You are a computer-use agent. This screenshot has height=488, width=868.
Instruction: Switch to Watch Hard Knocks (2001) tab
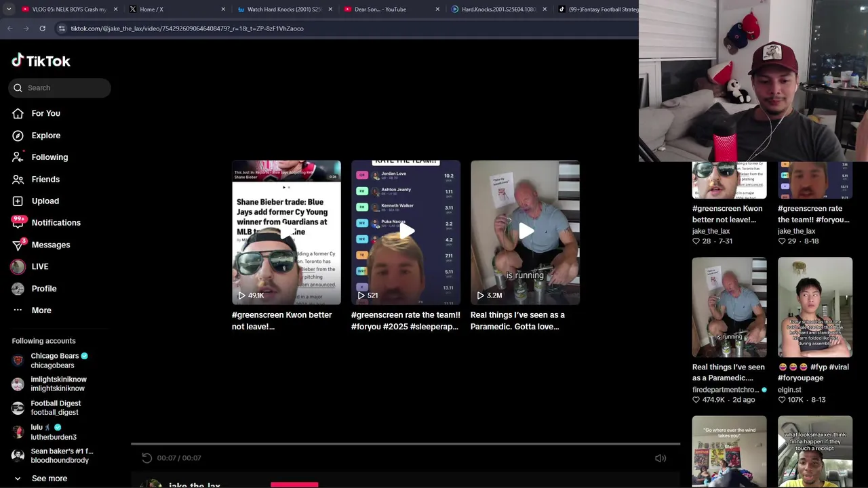[x=283, y=9]
